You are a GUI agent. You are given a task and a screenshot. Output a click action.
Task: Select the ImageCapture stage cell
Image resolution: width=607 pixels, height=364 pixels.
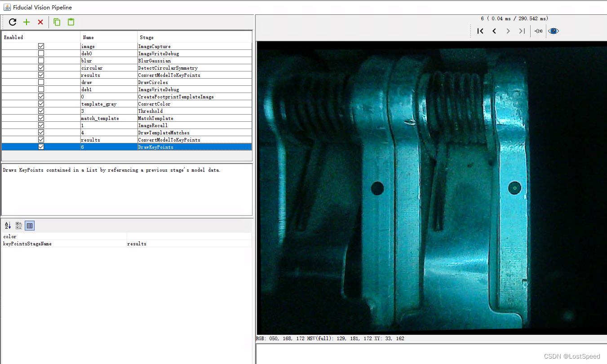pos(195,46)
